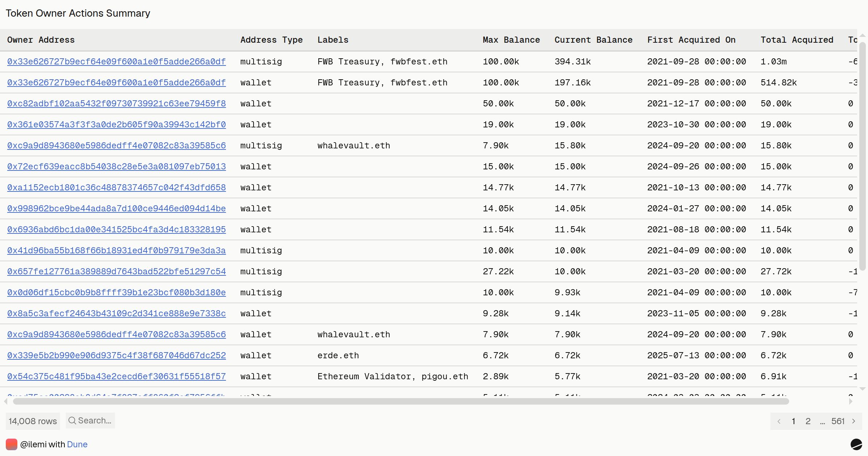Open page 2 of the table
Screen dimensions: 868x456
pyautogui.click(x=808, y=421)
